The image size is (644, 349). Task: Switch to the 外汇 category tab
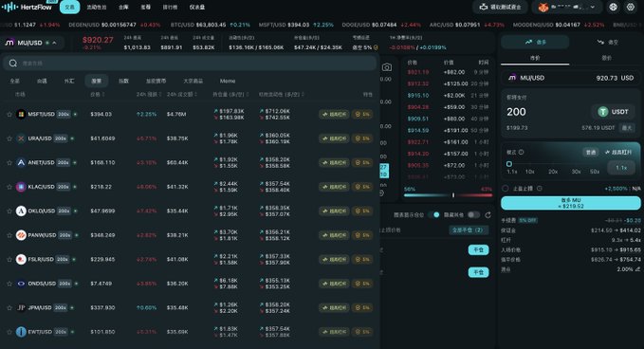(x=69, y=81)
